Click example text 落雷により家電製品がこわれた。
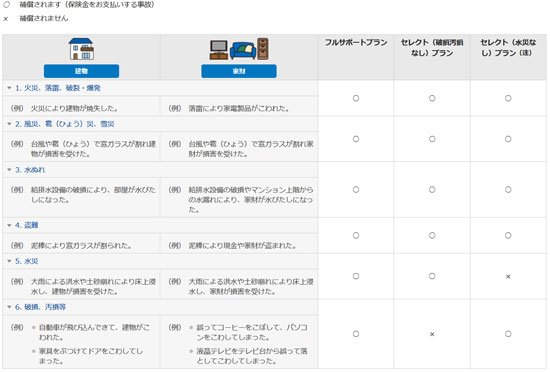 tap(239, 108)
